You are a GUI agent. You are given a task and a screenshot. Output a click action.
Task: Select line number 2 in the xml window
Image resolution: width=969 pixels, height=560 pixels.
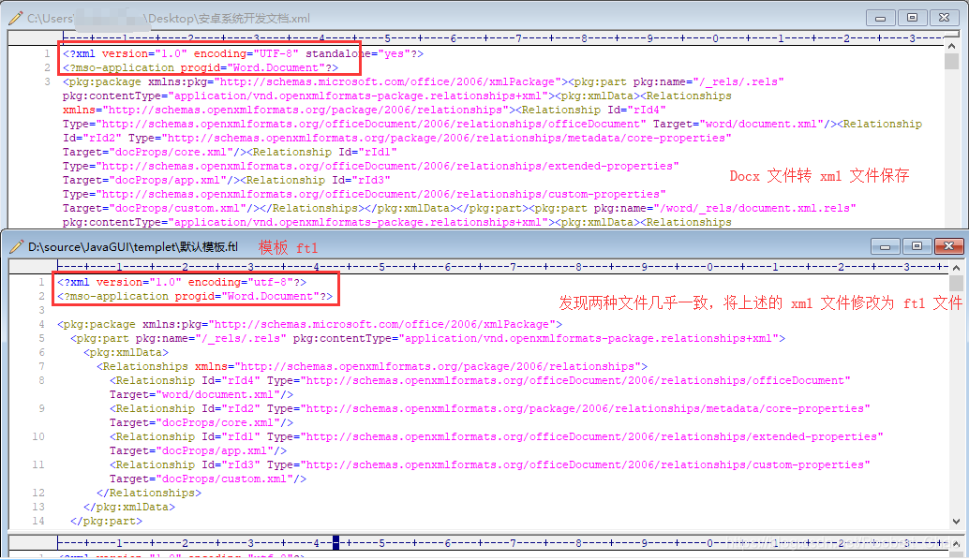click(47, 68)
